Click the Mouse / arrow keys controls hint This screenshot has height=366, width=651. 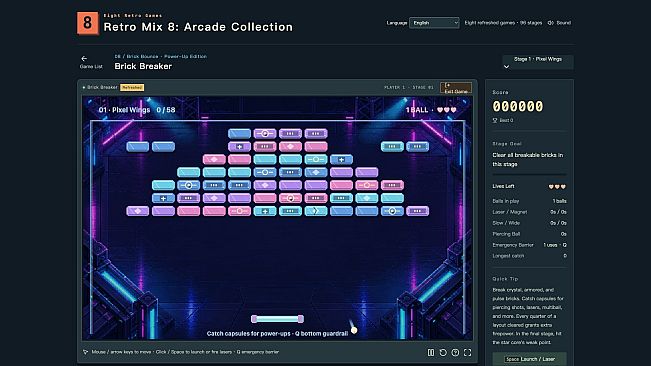[x=185, y=352]
